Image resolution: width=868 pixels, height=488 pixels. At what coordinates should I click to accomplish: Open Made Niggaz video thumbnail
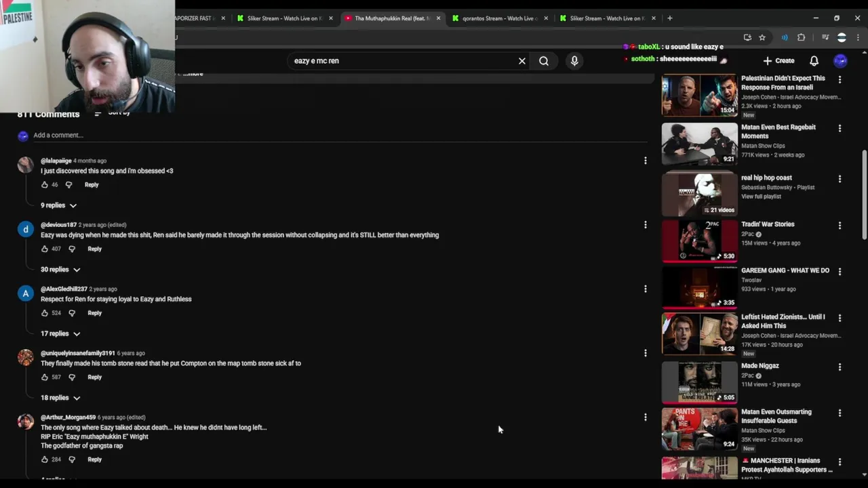[700, 382]
